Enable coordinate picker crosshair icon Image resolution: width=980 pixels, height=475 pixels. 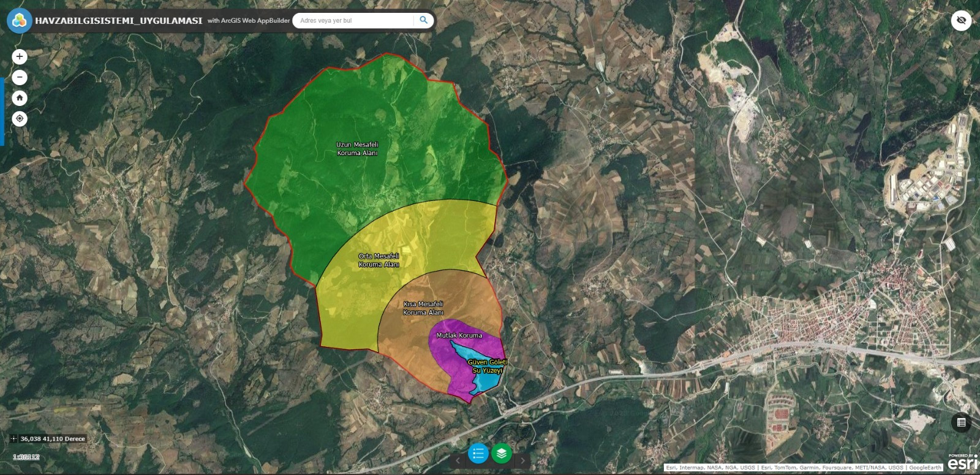click(13, 439)
